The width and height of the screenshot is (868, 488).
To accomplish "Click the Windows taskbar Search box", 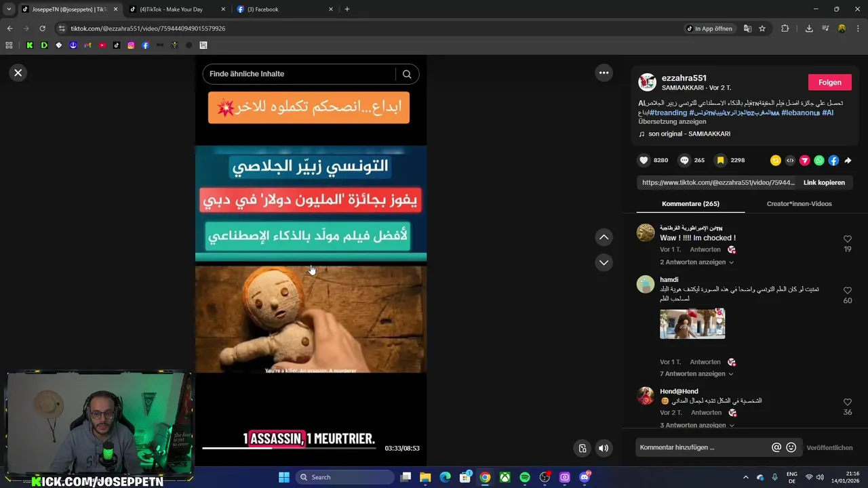I will click(344, 477).
